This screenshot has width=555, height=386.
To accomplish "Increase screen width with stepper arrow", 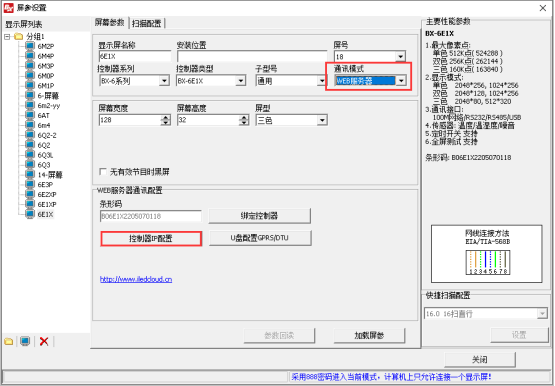I will coord(165,117).
